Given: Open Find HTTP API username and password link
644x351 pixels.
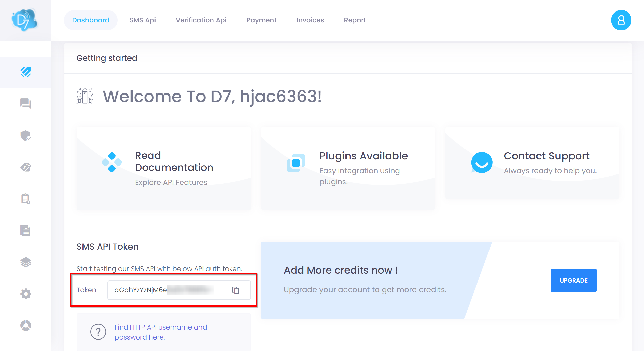Looking at the screenshot, I should coord(161,332).
